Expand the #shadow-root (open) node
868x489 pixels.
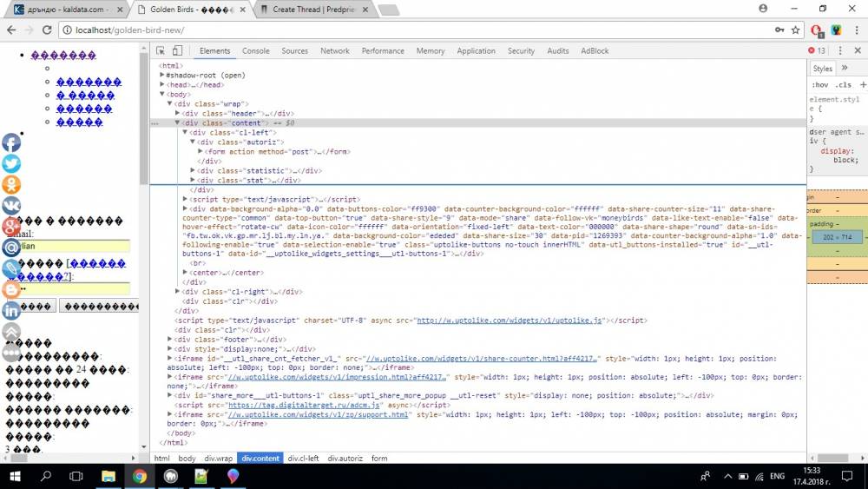click(162, 75)
